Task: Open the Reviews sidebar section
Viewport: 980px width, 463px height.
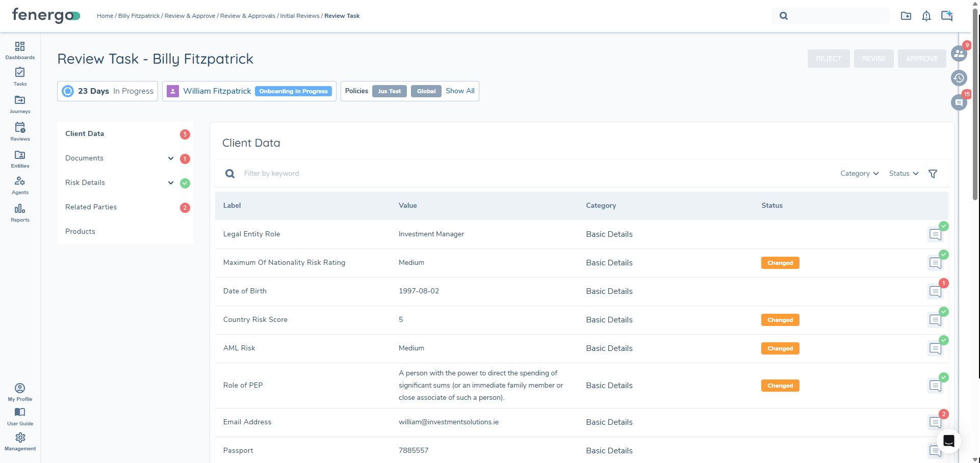Action: tap(20, 131)
